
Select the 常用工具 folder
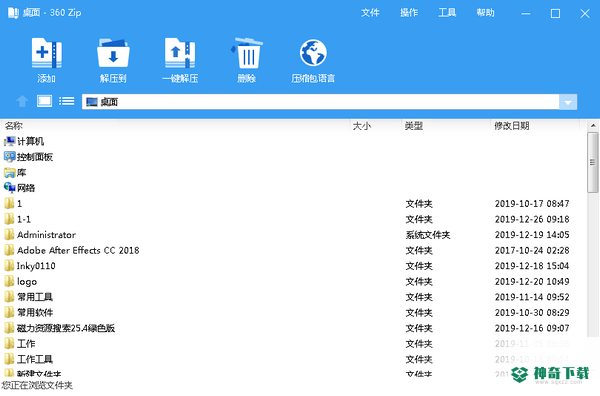pyautogui.click(x=35, y=297)
